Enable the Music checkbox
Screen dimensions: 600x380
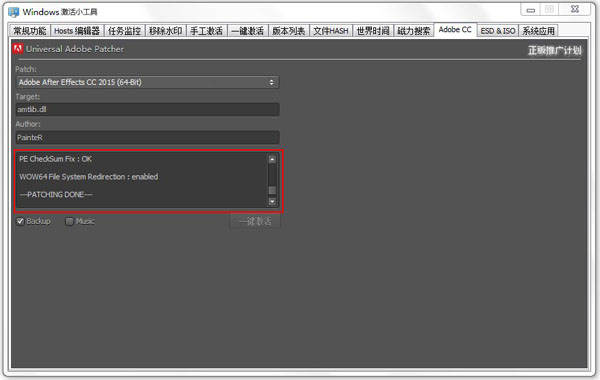pos(69,221)
